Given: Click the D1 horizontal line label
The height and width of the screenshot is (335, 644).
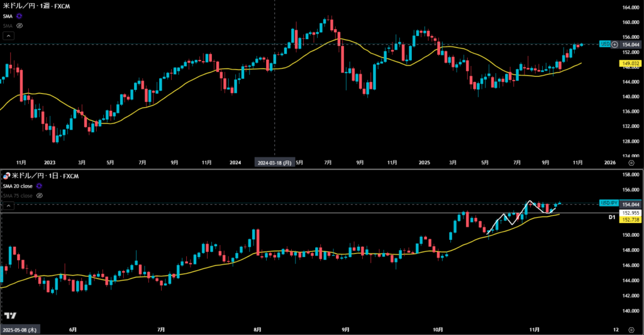Looking at the screenshot, I should pyautogui.click(x=611, y=217).
